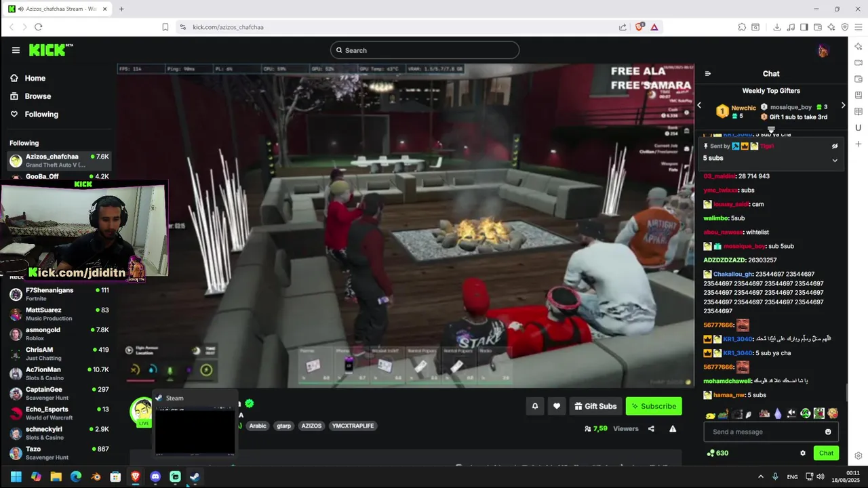The width and height of the screenshot is (868, 488).
Task: Show previous Weekly Top Gifters entry
Action: click(699, 105)
